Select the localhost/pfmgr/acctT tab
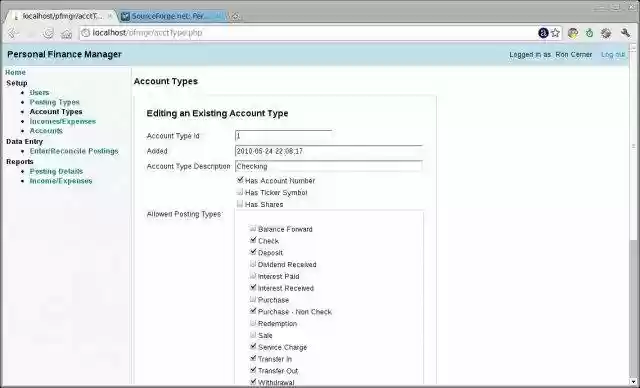The width and height of the screenshot is (640, 388). [x=61, y=16]
